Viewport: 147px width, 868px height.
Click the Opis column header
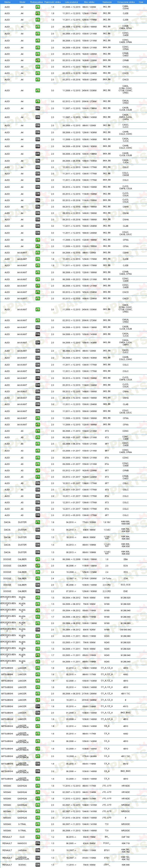click(x=141, y=2)
